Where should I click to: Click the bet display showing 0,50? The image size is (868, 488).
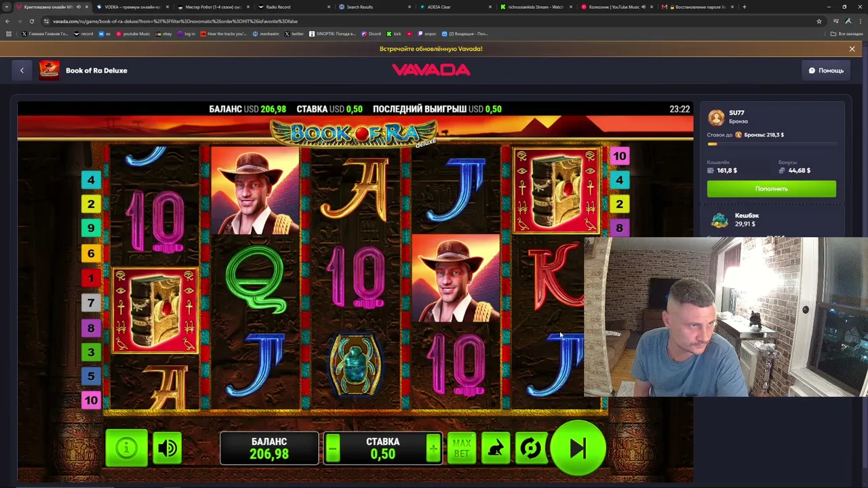click(x=382, y=448)
